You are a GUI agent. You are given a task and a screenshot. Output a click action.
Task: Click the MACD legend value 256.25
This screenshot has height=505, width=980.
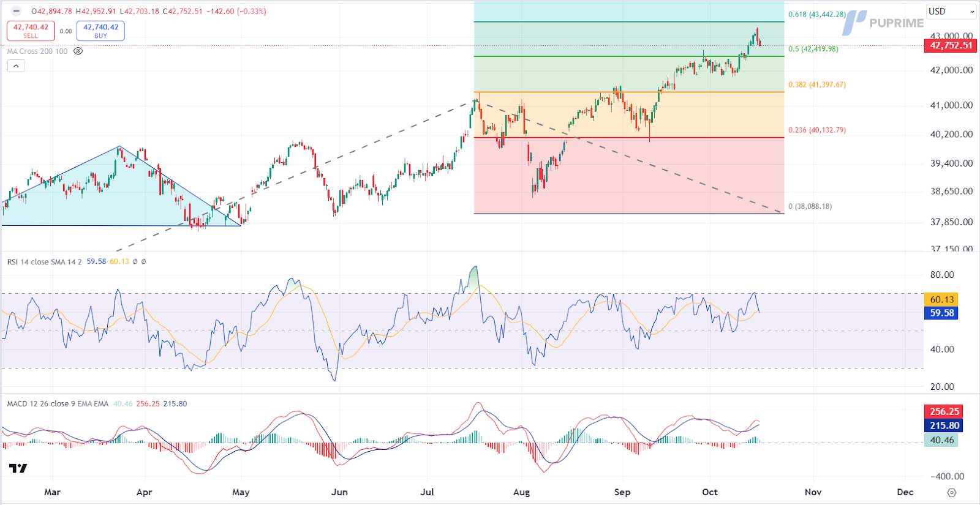[148, 403]
